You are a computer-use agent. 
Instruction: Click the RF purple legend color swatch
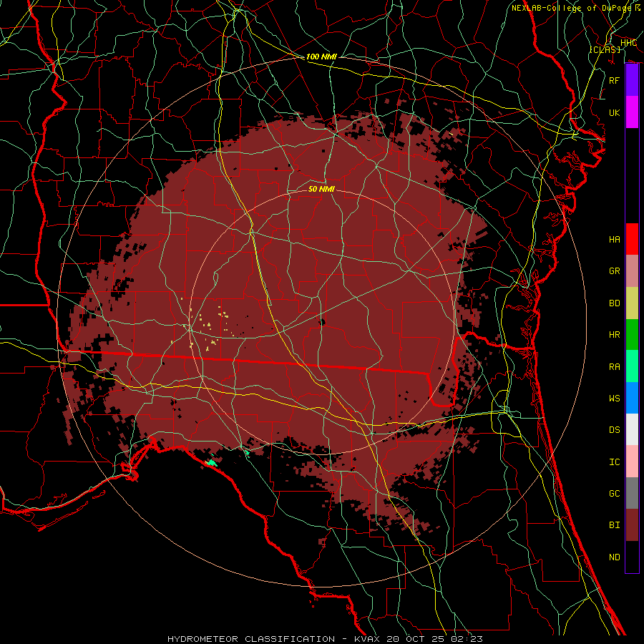pyautogui.click(x=632, y=80)
